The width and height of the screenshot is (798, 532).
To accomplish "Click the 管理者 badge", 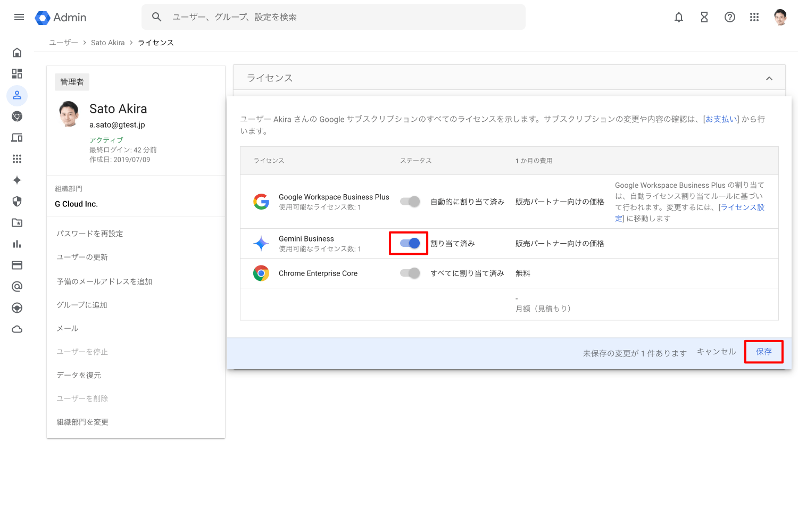I will click(72, 82).
